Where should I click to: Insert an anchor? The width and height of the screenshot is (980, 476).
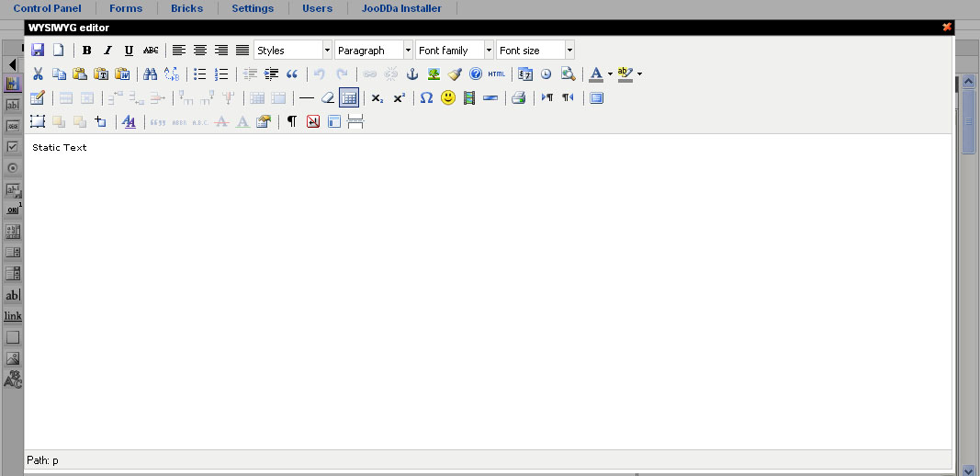tap(411, 74)
